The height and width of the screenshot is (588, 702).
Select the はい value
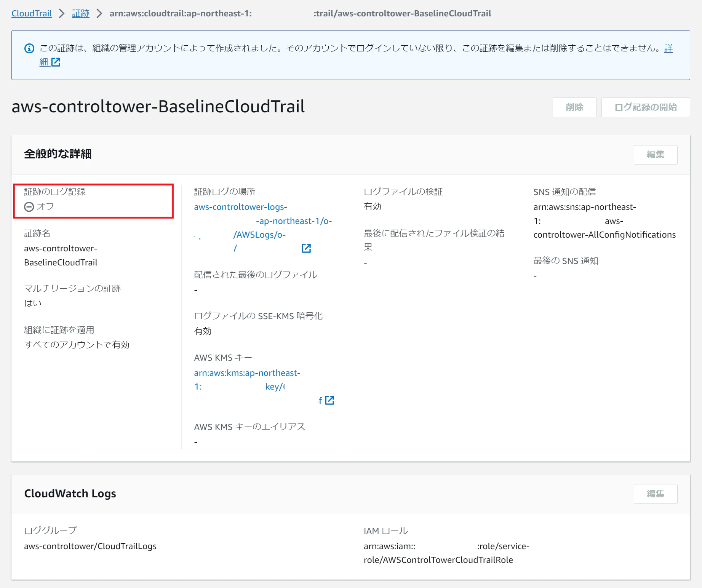coord(33,303)
